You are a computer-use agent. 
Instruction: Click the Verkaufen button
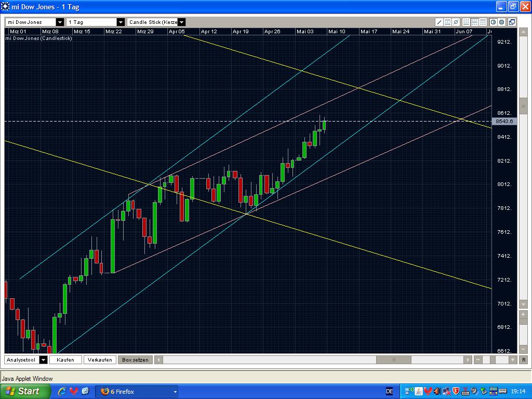point(100,360)
